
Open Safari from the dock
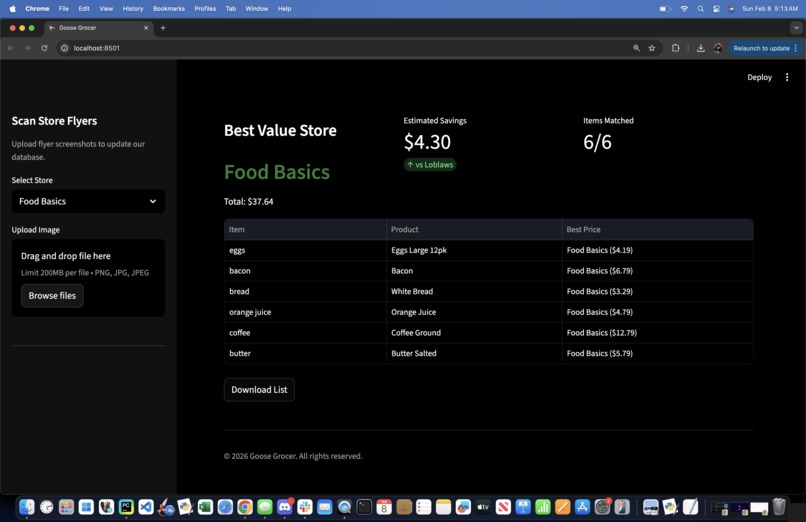[x=225, y=507]
